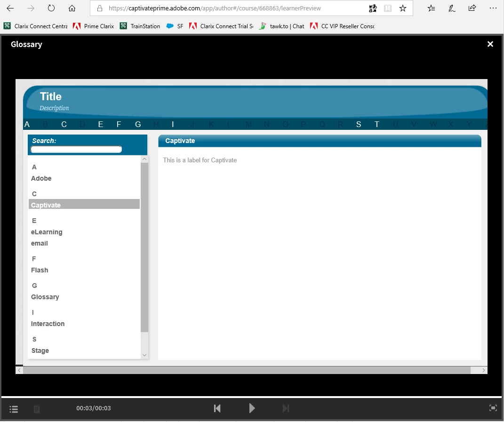
Task: Share this page icon
Action: click(472, 8)
